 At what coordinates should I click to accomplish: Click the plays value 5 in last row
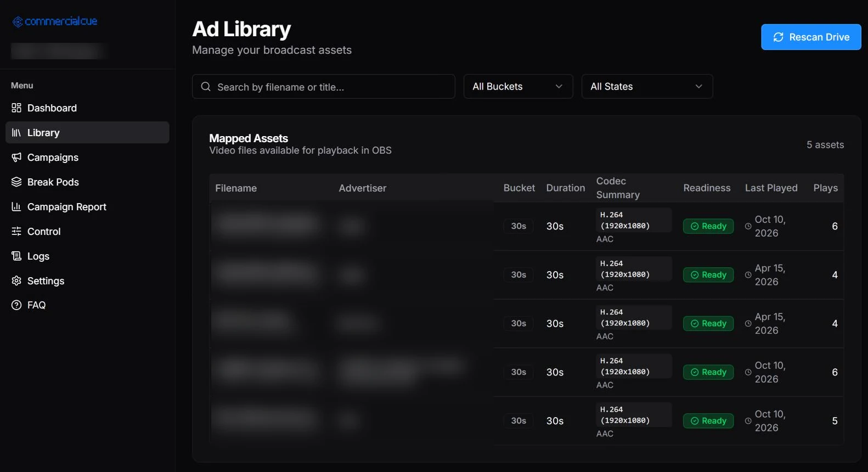[835, 421]
